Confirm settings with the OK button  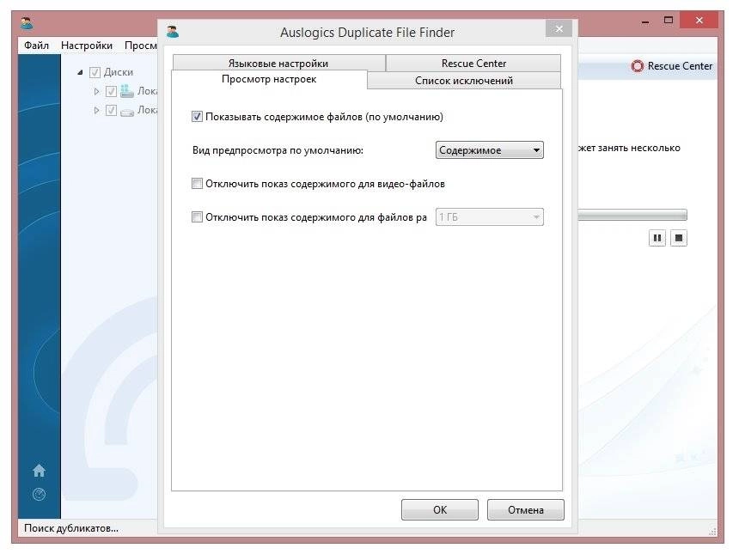(440, 509)
